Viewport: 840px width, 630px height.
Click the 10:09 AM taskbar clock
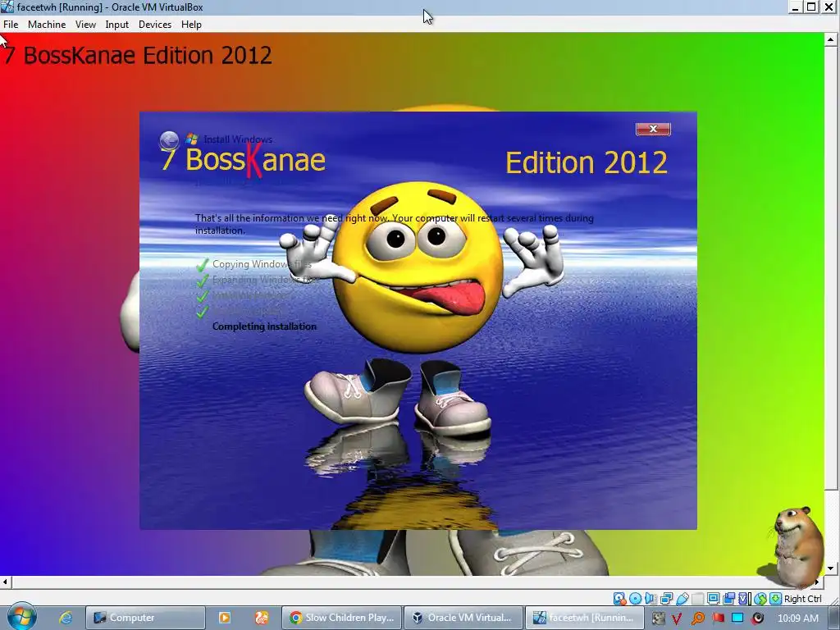[797, 619]
